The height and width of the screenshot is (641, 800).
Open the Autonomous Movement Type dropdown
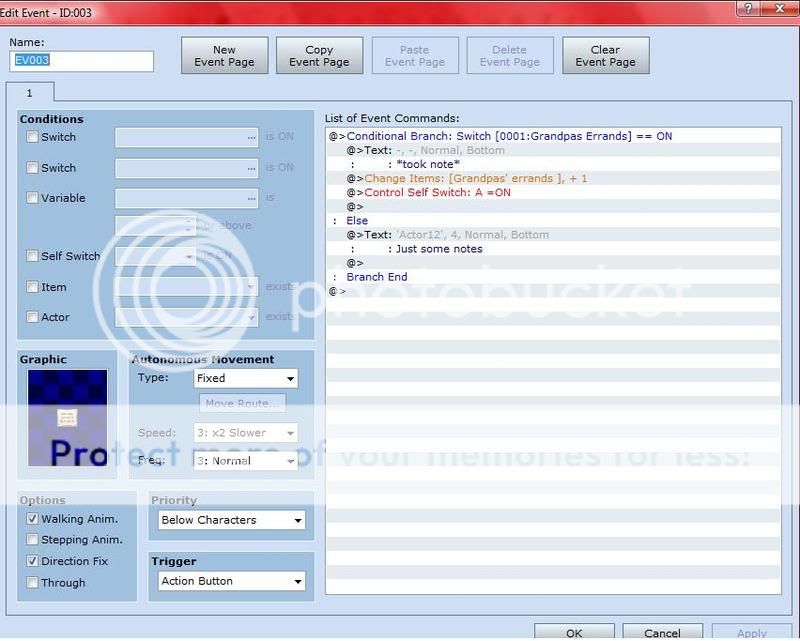coord(245,379)
